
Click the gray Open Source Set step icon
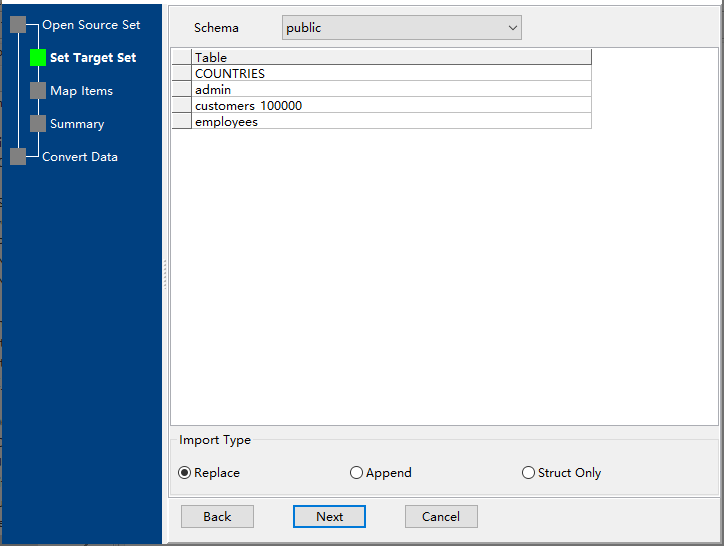[x=18, y=25]
